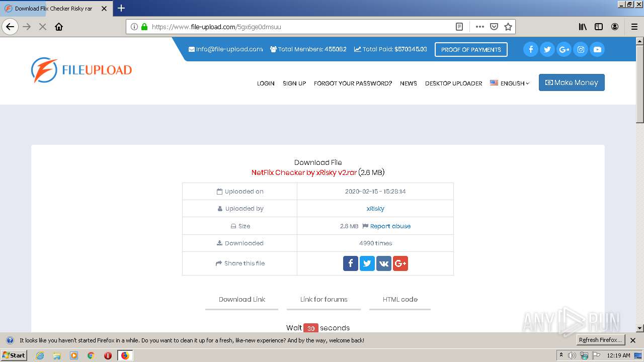Share file on Twitter

pyautogui.click(x=367, y=263)
